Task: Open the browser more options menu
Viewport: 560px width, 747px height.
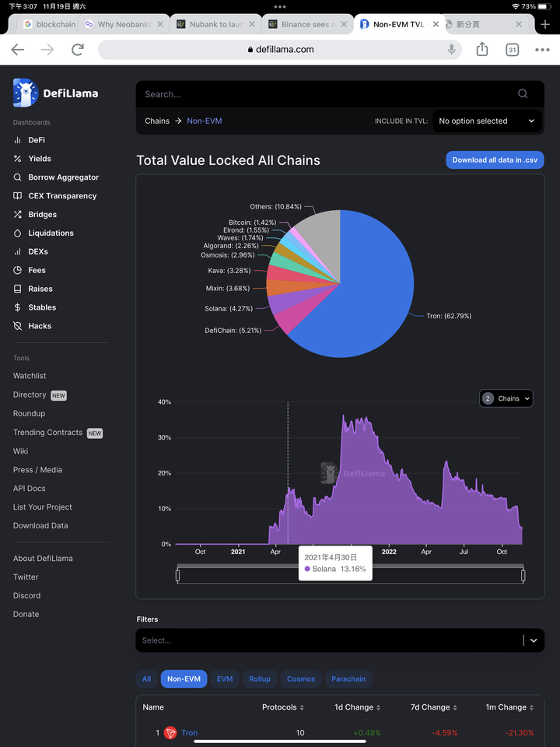Action: click(542, 50)
